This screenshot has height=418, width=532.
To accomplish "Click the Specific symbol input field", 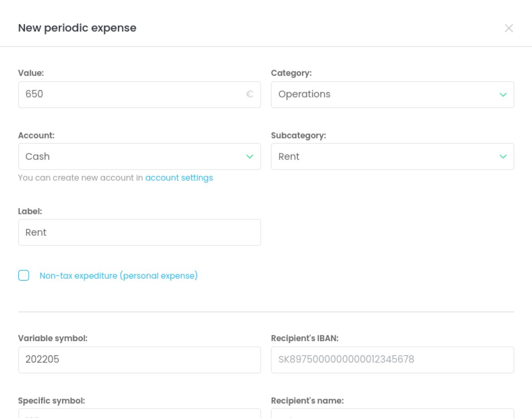I will (139, 413).
